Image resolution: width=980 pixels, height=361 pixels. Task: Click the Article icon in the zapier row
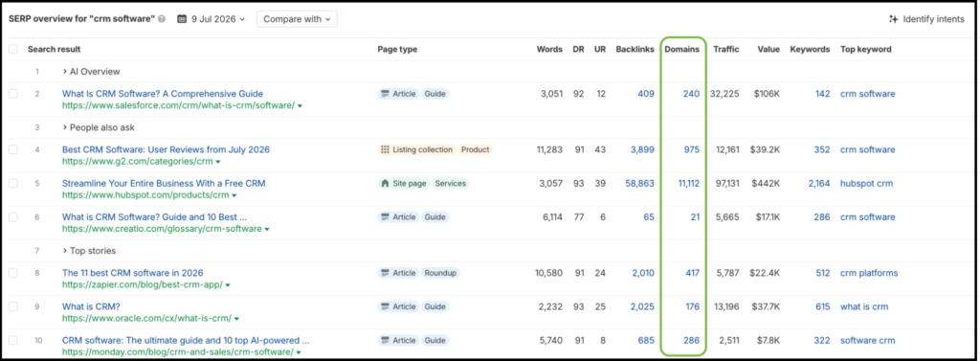[385, 273]
